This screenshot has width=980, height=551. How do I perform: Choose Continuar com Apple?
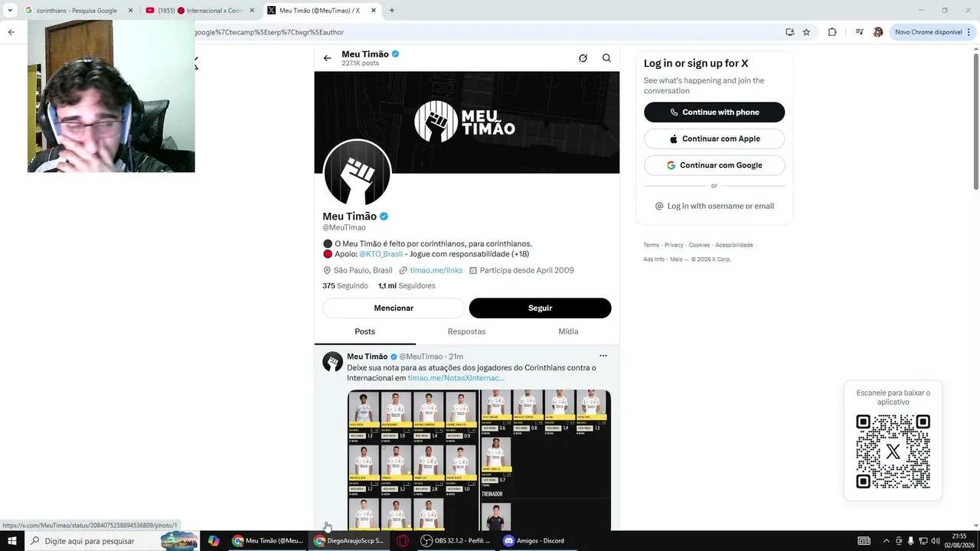[x=714, y=139]
